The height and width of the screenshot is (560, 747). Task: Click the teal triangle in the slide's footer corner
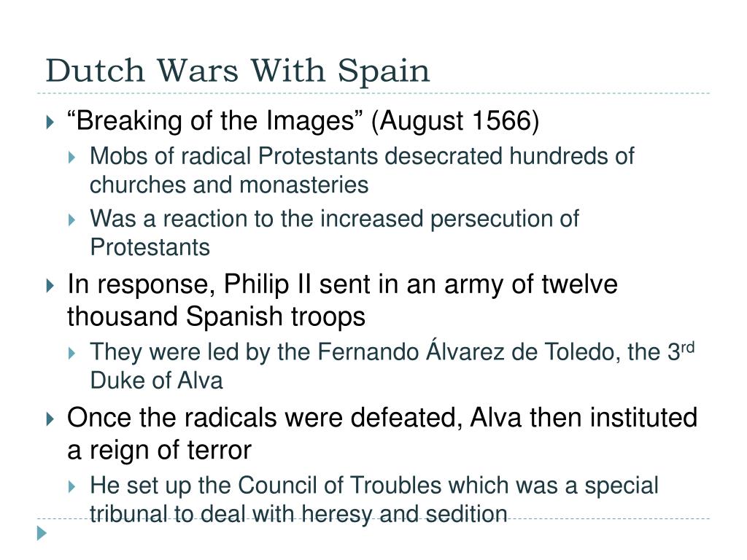[x=42, y=533]
